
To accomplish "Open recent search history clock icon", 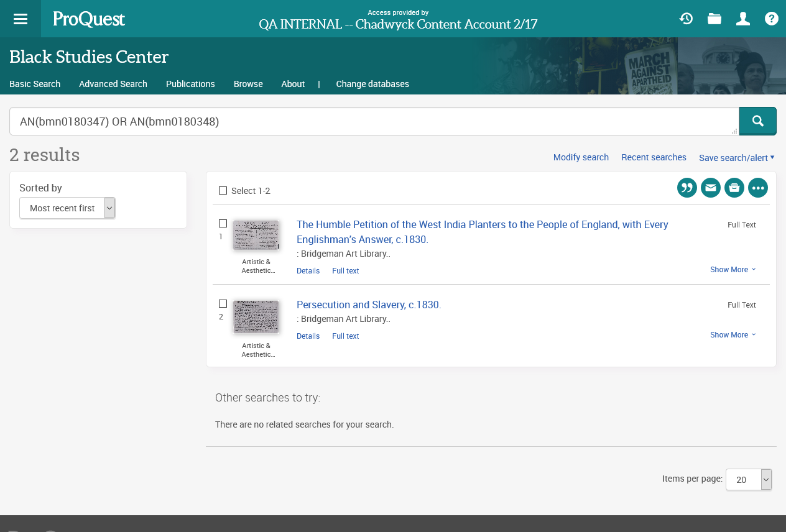I will [x=686, y=19].
